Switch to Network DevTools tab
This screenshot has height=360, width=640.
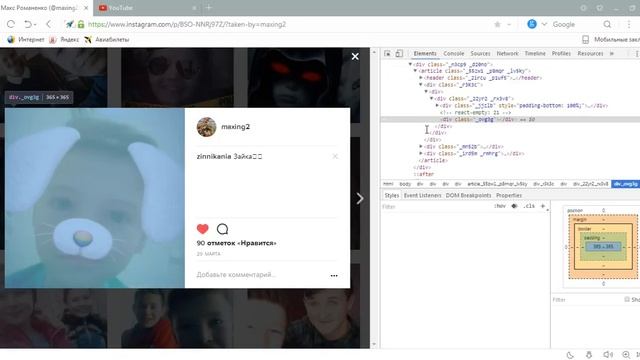(507, 53)
